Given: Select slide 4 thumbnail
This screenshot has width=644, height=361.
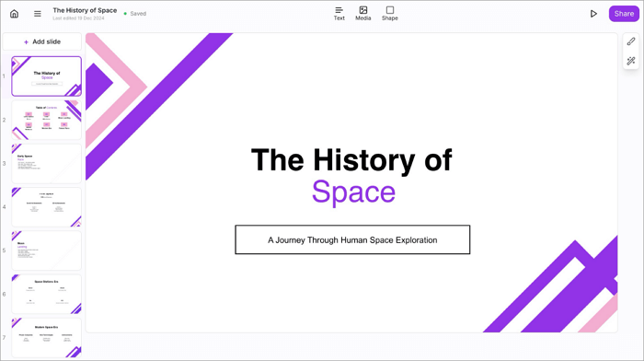Looking at the screenshot, I should [46, 207].
